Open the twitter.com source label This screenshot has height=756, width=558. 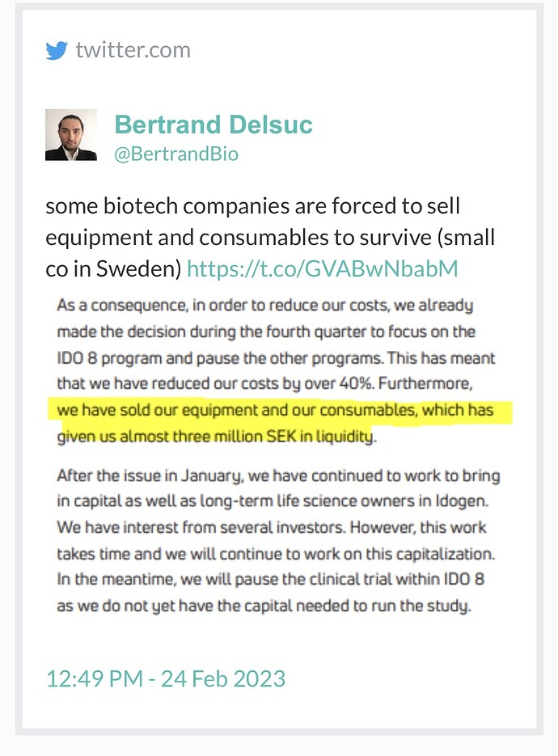click(x=133, y=49)
